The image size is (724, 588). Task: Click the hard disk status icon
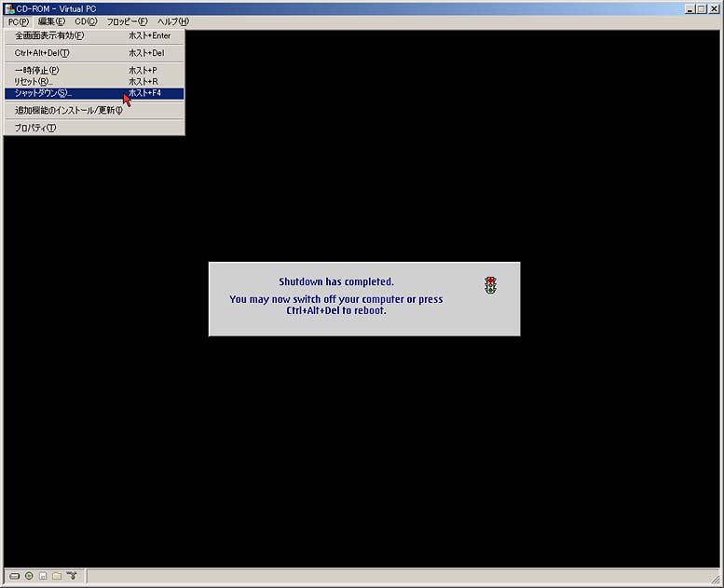pyautogui.click(x=15, y=576)
